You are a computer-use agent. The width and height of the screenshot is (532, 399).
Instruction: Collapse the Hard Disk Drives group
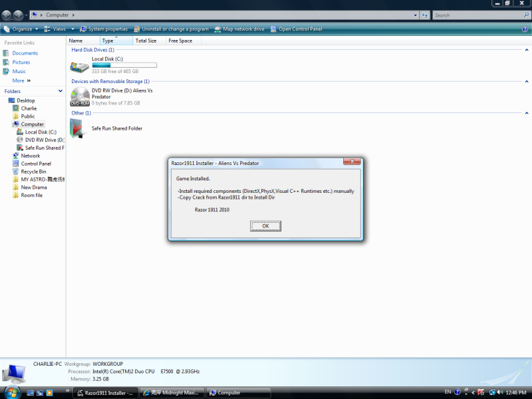(527, 50)
